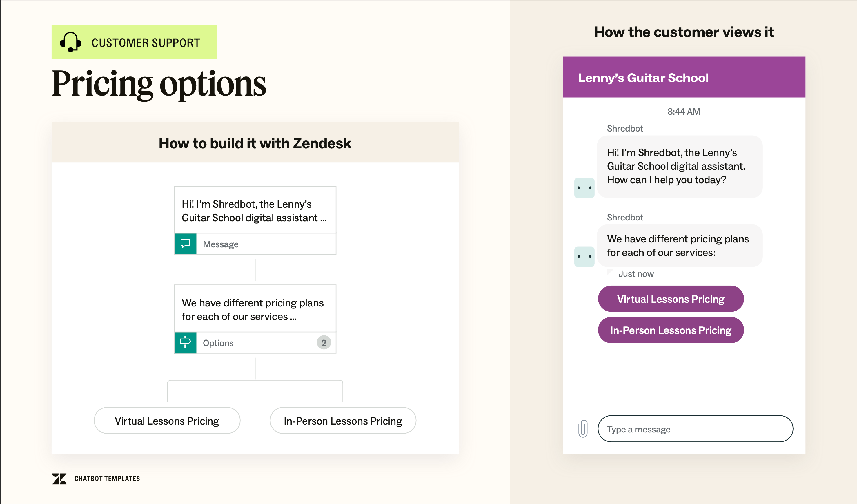This screenshot has height=504, width=857.
Task: Click the Type a message input field
Action: (695, 429)
